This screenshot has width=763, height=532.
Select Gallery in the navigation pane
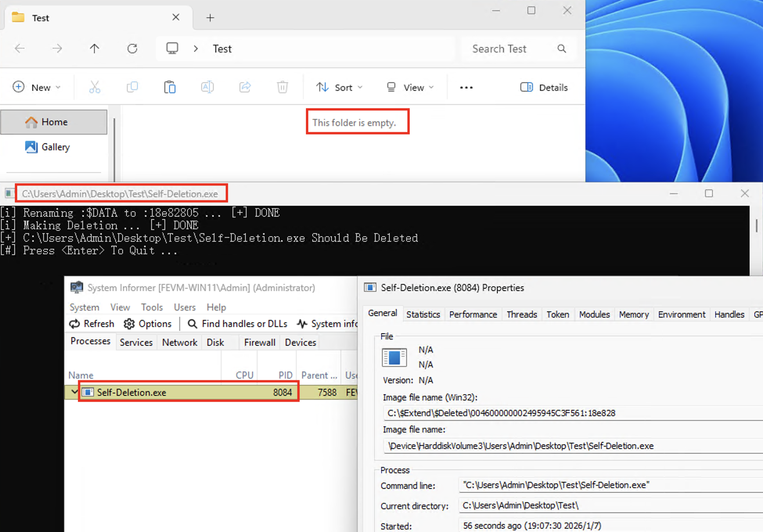[55, 147]
